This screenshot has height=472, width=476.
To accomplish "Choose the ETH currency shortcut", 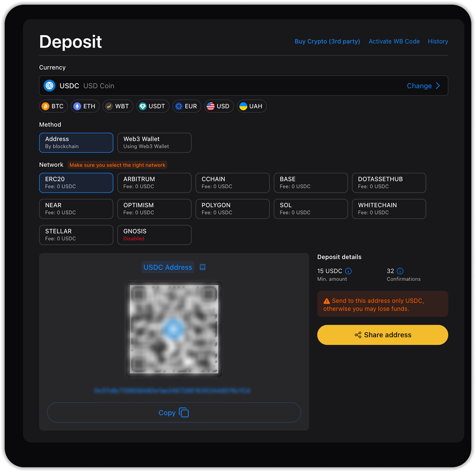I will [x=85, y=106].
